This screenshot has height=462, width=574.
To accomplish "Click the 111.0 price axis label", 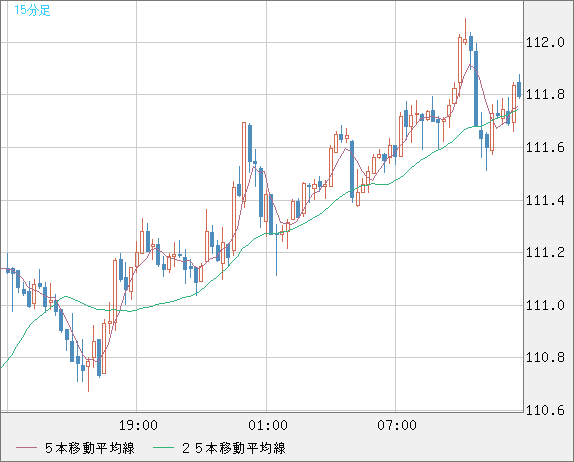I will tap(545, 305).
